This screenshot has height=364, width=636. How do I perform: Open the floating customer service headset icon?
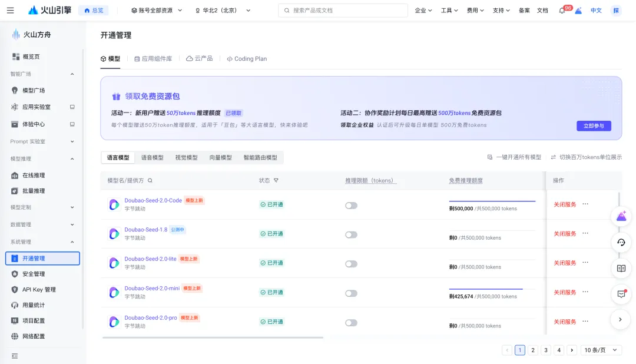tap(621, 242)
